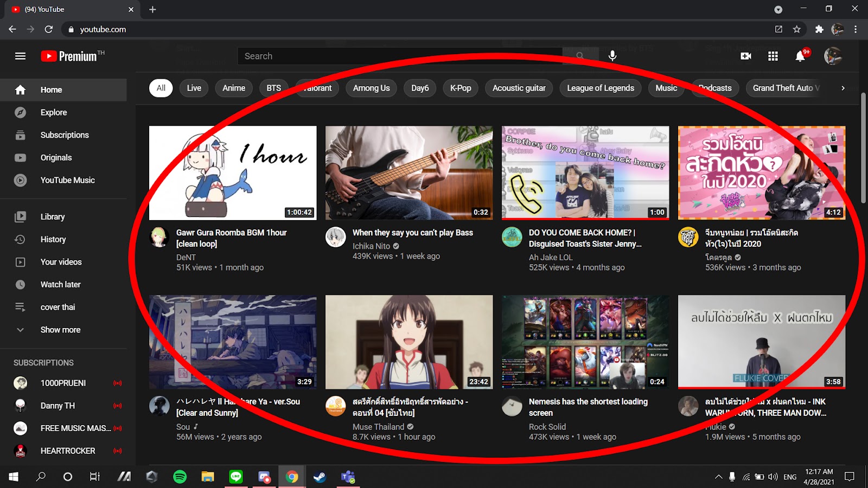
Task: Go to Home in the sidebar
Action: click(x=63, y=90)
